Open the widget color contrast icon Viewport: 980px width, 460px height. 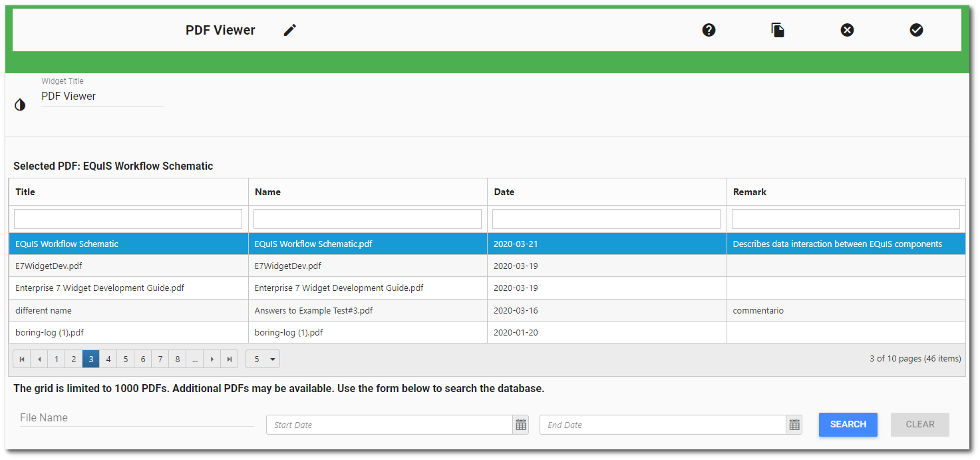pos(20,105)
